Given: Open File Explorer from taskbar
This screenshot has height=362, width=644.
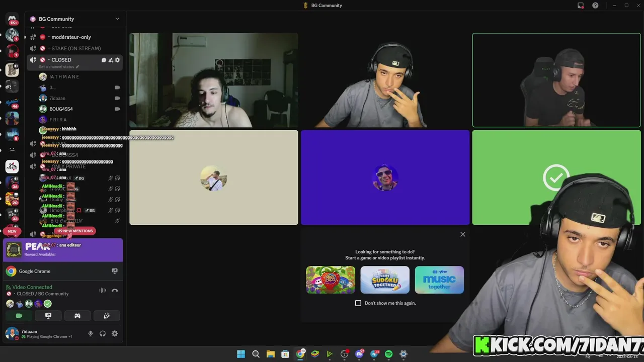Looking at the screenshot, I should (270, 354).
